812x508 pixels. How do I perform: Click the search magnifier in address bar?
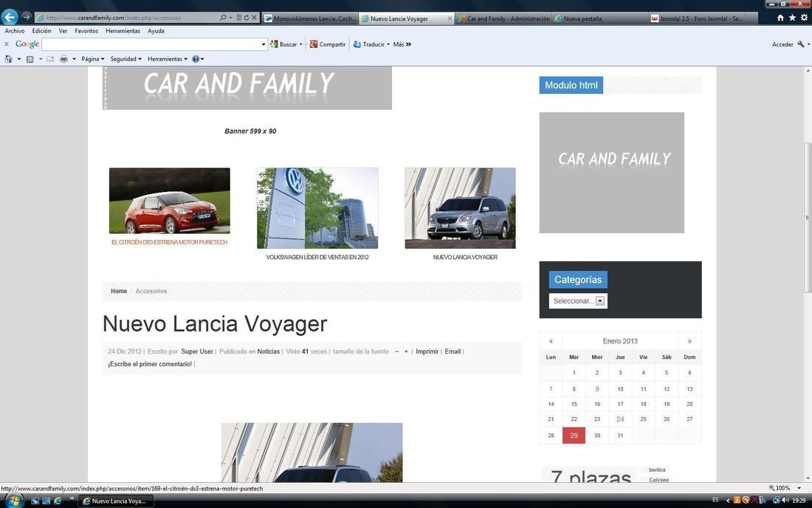(x=223, y=18)
